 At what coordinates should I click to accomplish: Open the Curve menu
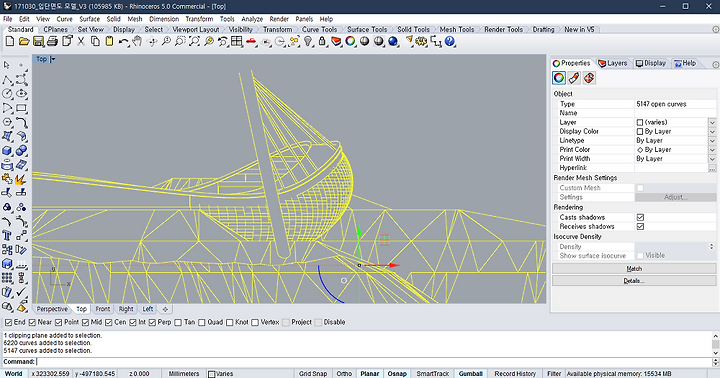pyautogui.click(x=64, y=19)
